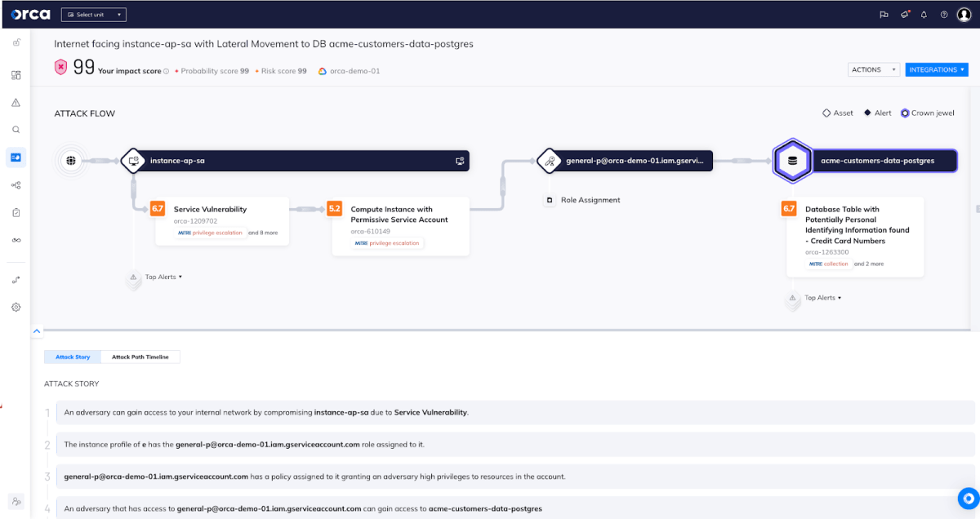Switch to the Attack Path Timeline tab
This screenshot has width=980, height=519.
click(140, 357)
